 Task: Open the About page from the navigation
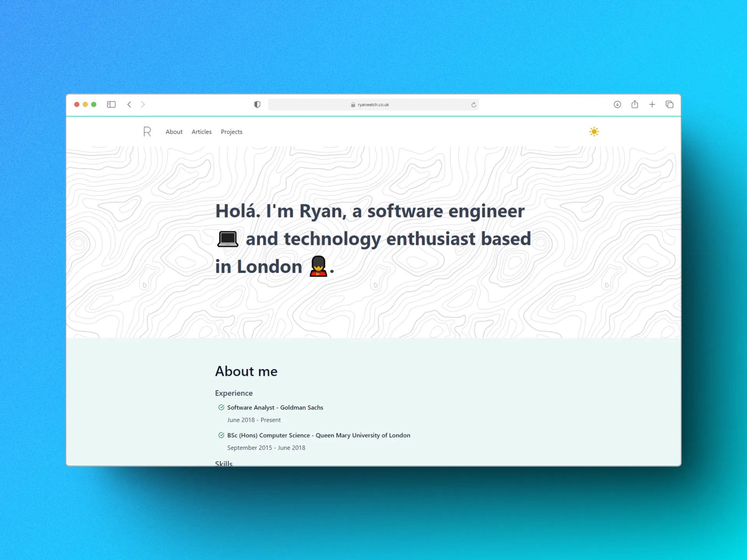pos(174,132)
